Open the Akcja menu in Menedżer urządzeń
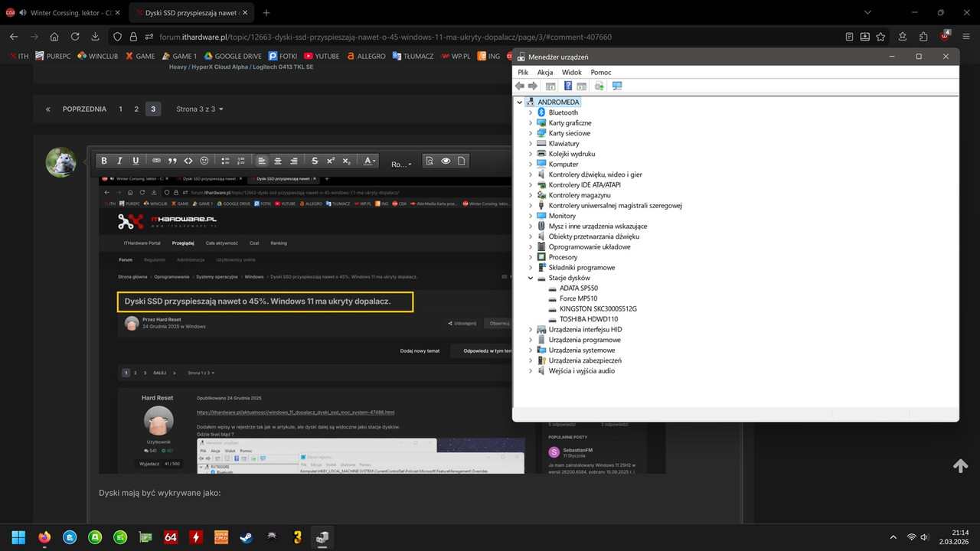This screenshot has height=551, width=980. (545, 72)
